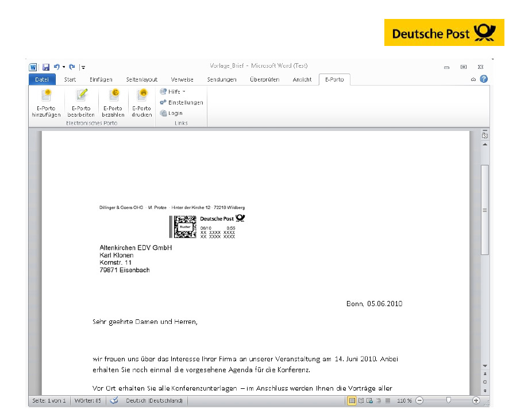Click E-Porto bezahlen button
The image size is (532, 417).
[x=113, y=103]
